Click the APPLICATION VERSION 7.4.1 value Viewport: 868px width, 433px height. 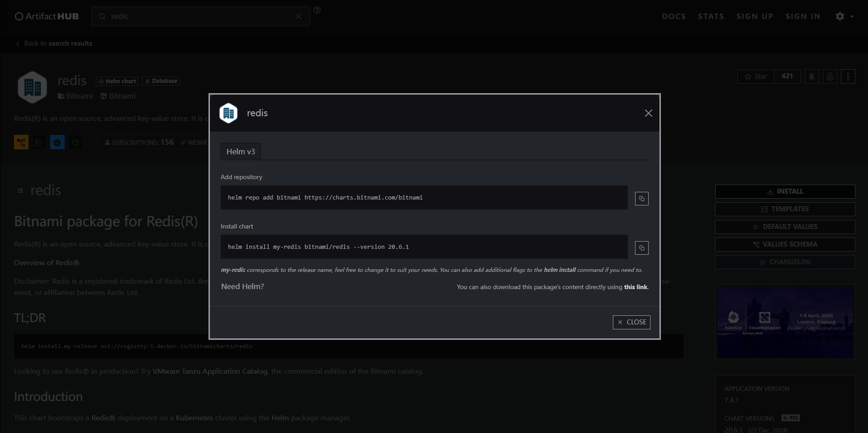pos(731,400)
